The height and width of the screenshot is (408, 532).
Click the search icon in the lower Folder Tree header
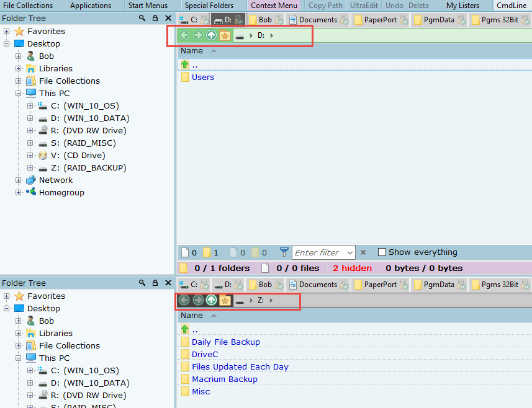[142, 283]
